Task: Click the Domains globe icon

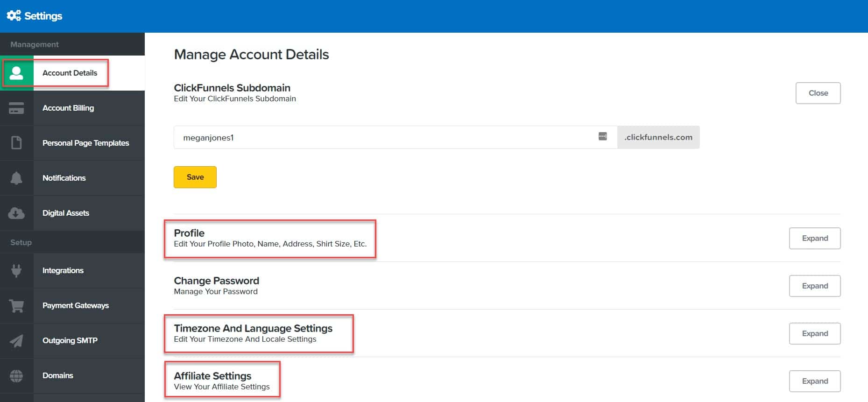Action: (16, 375)
